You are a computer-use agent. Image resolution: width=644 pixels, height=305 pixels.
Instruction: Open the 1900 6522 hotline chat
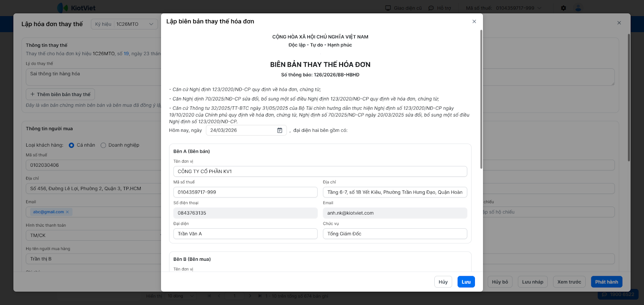618,295
